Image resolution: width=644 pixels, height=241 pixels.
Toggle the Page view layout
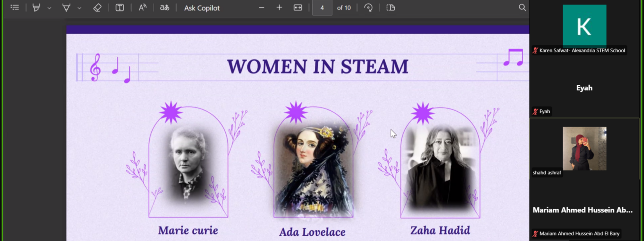coord(391,8)
